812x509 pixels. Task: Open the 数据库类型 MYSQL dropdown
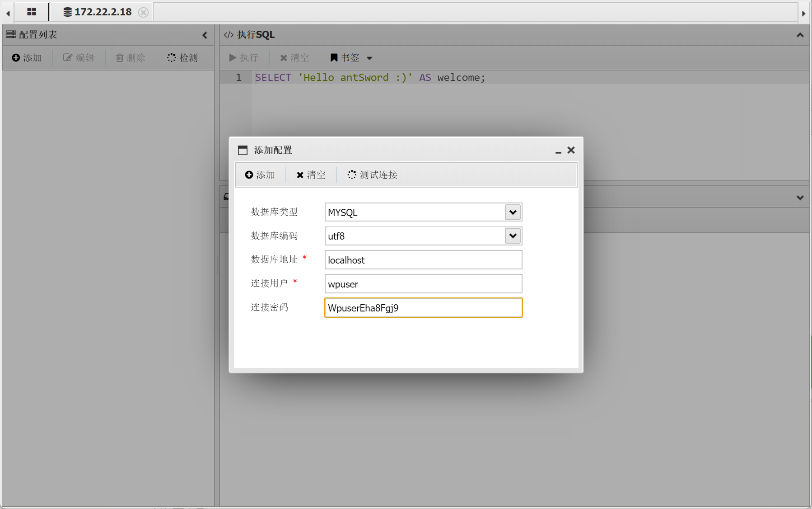tap(513, 212)
